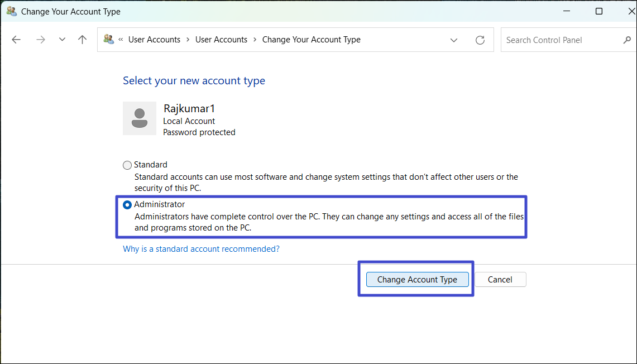
Task: Click the Rajkumar1 account avatar picture
Action: tap(140, 118)
